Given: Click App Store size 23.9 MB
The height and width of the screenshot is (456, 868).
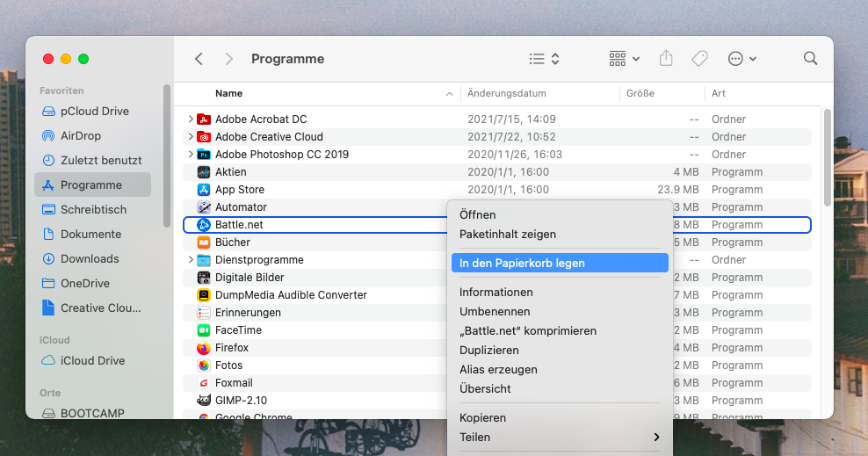Looking at the screenshot, I should coord(678,190).
